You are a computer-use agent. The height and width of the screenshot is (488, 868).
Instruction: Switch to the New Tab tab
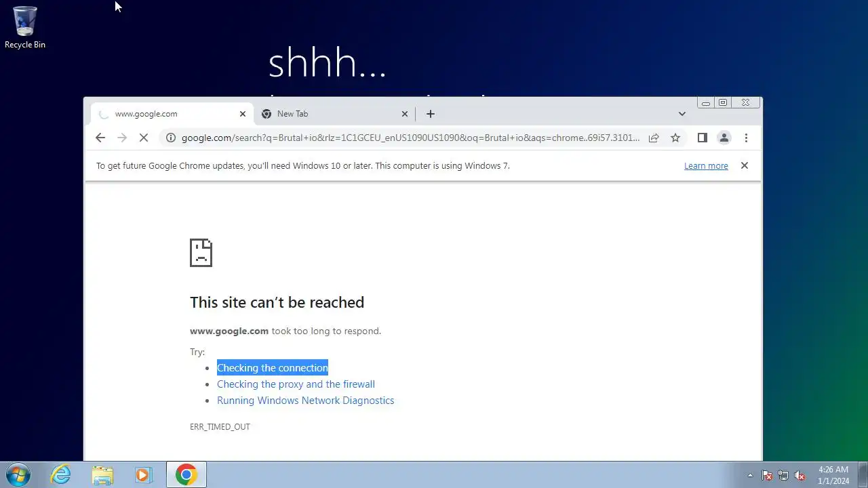click(334, 114)
